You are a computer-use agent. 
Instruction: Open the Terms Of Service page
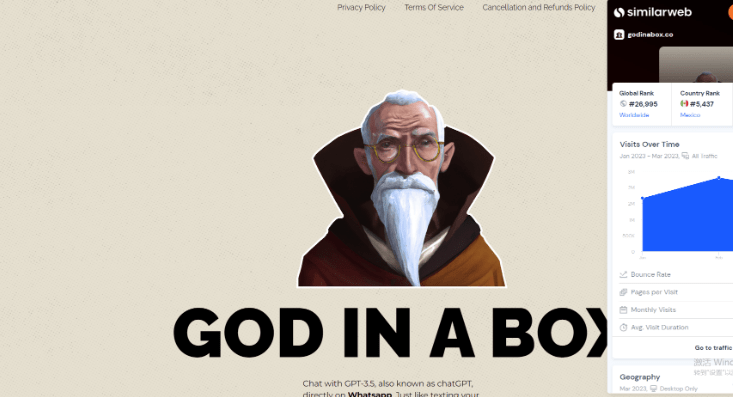434,7
